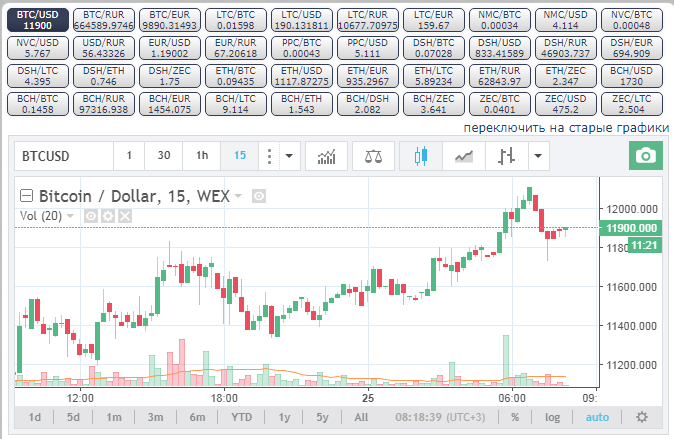Hide the Vol indicator with eye icon
The height and width of the screenshot is (439, 674).
[x=90, y=215]
